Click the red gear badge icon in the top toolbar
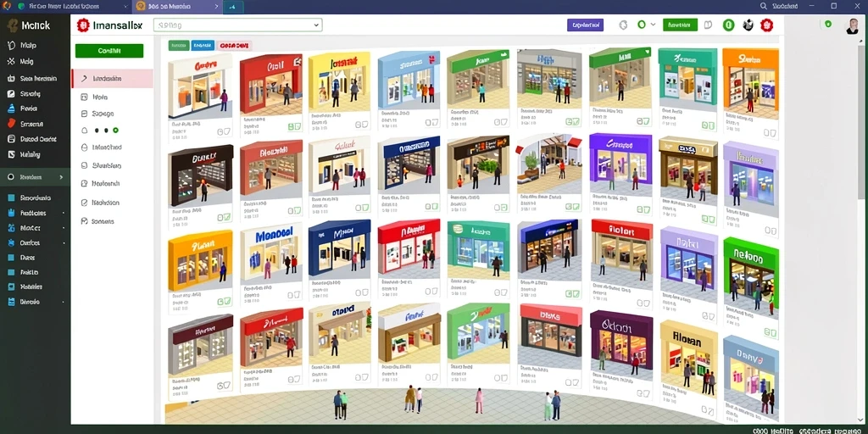The height and width of the screenshot is (434, 868). pos(766,25)
